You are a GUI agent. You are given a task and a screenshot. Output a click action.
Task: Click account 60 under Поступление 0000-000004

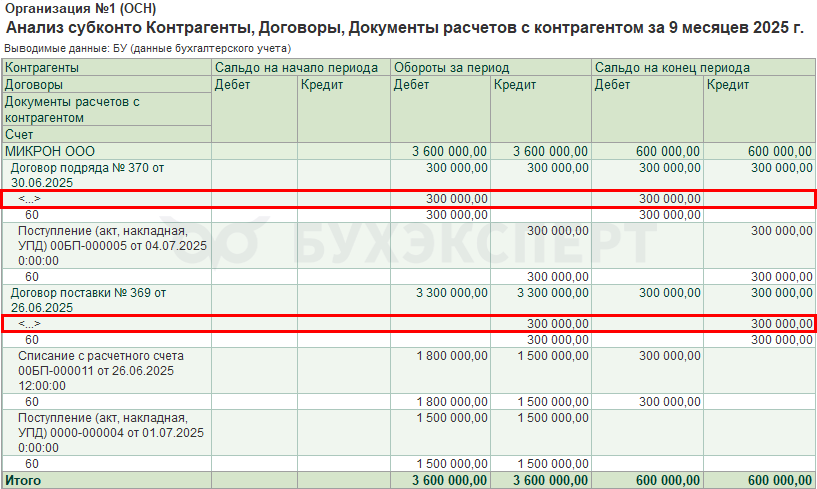click(32, 463)
